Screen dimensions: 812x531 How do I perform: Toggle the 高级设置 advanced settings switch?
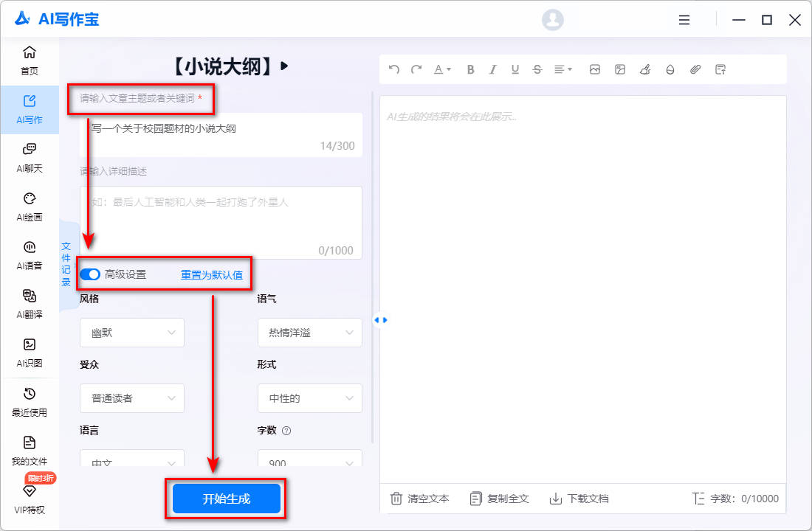tap(89, 274)
